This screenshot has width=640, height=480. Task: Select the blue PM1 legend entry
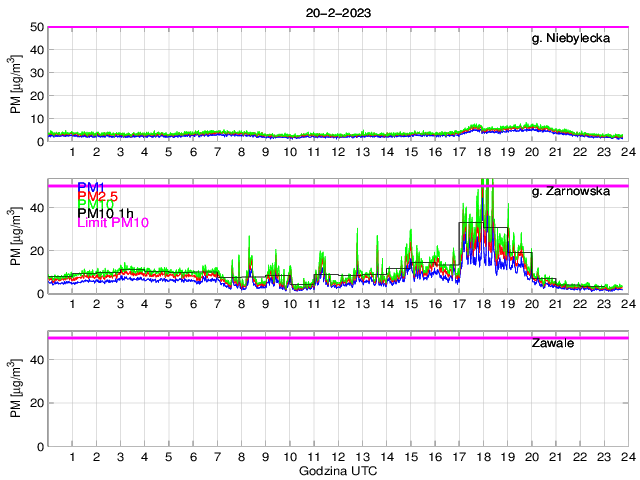coord(91,187)
